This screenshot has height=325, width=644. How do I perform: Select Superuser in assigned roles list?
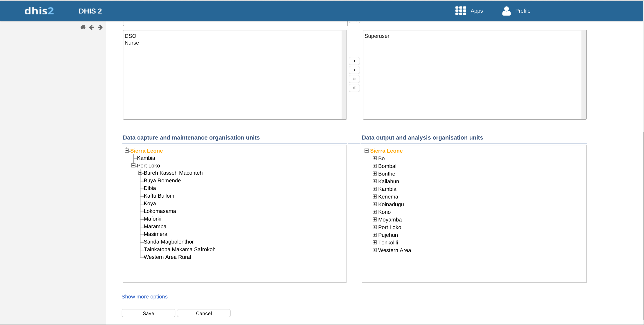(x=376, y=36)
